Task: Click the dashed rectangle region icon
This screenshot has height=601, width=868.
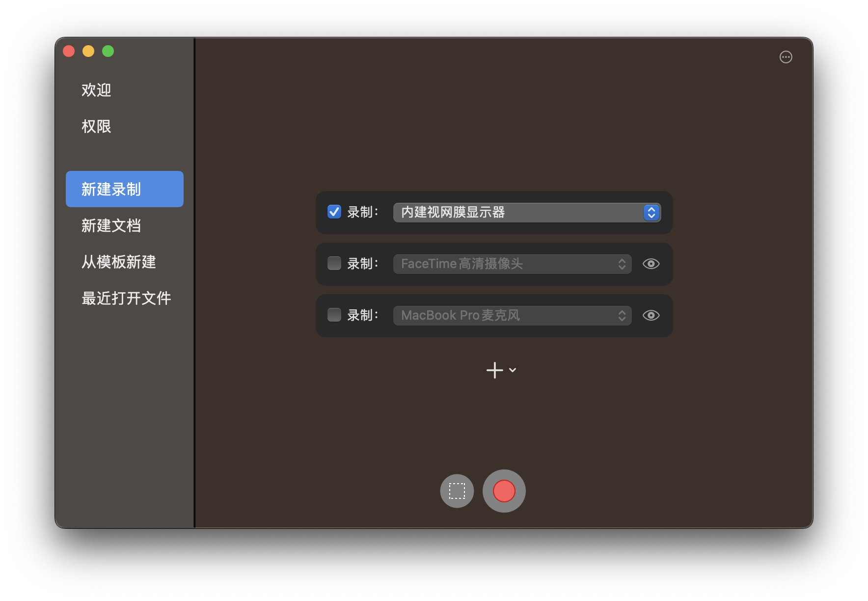Action: click(456, 491)
